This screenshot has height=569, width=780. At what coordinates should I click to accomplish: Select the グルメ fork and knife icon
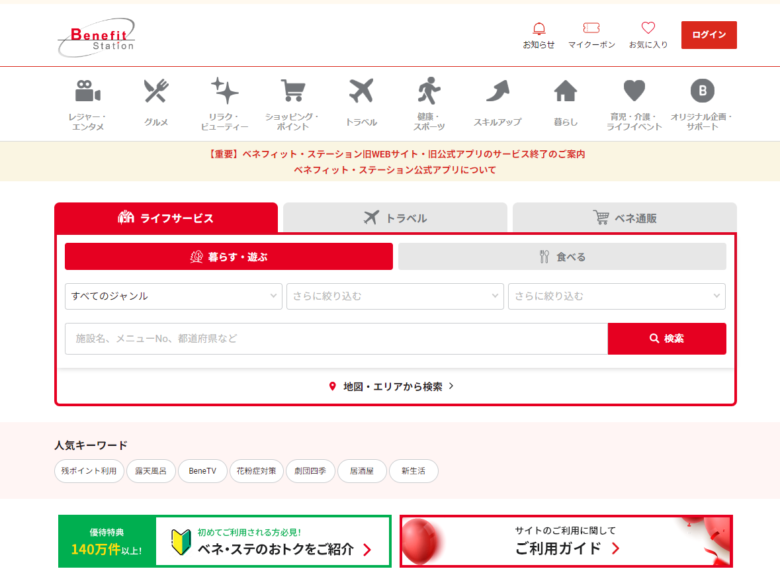point(156,92)
